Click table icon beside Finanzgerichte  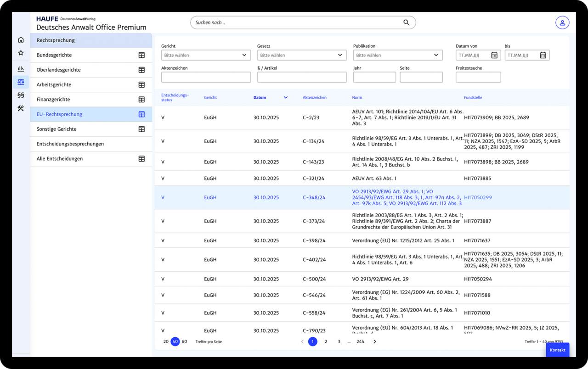pos(141,100)
